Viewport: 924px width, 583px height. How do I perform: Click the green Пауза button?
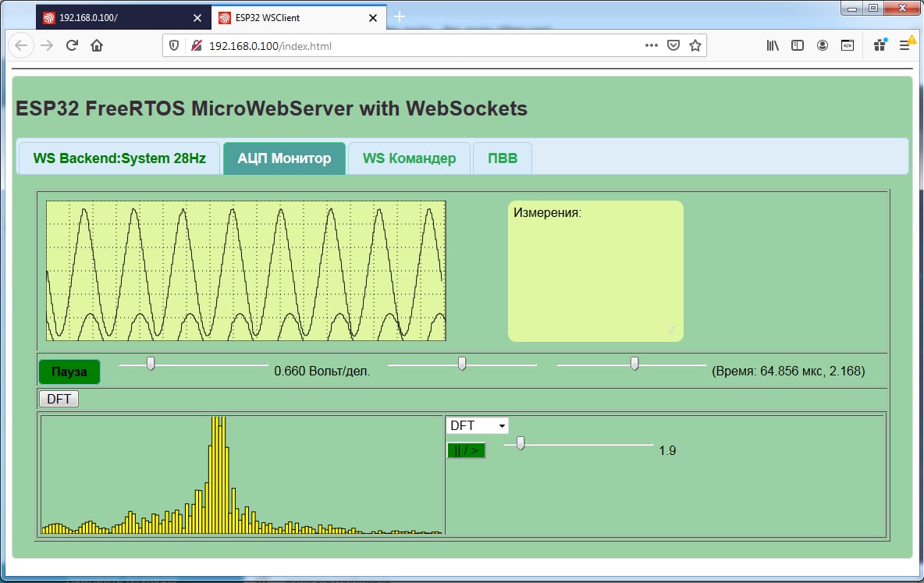[69, 372]
